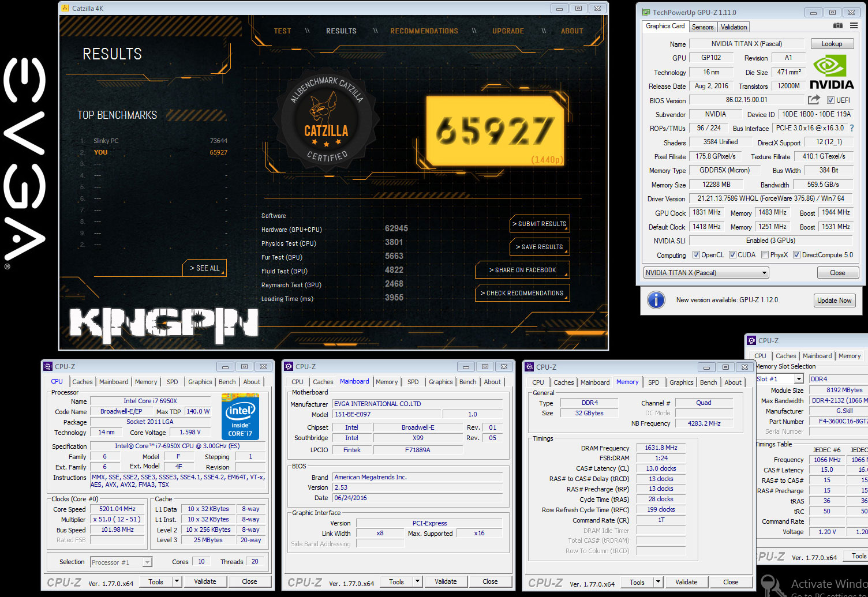
Task: Switch to Graphics tab in the CPU-Z Memory tab window
Action: [681, 382]
